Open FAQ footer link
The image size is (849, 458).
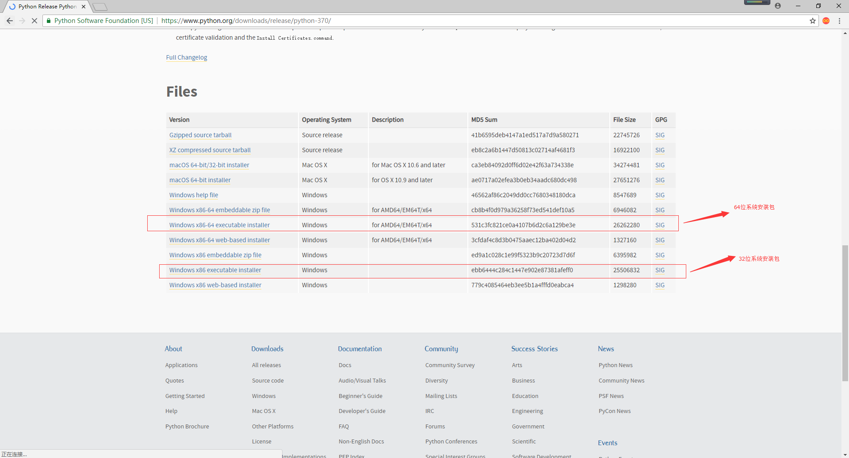click(x=343, y=427)
